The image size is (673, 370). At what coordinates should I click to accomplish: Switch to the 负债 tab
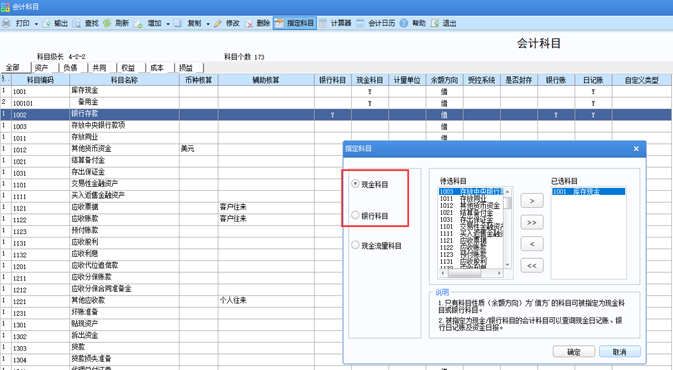click(x=70, y=67)
